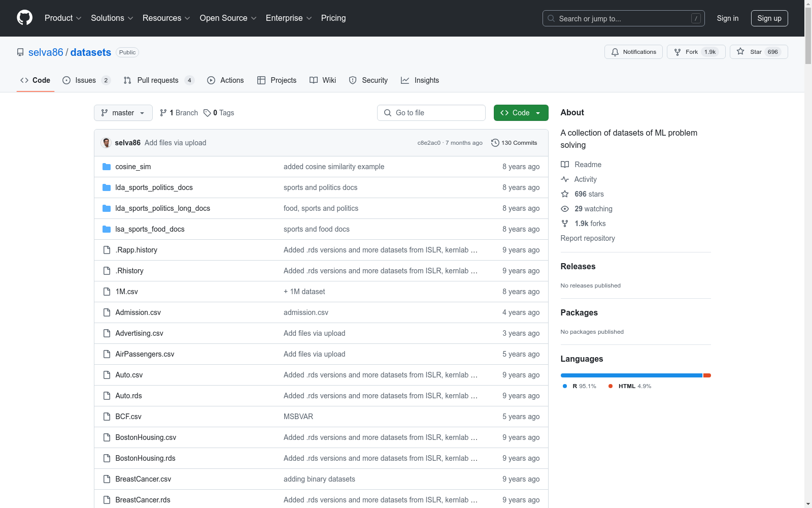Screen dimensions: 812x508
Task: Open the BreastCancer.csv file
Action: click(143, 479)
